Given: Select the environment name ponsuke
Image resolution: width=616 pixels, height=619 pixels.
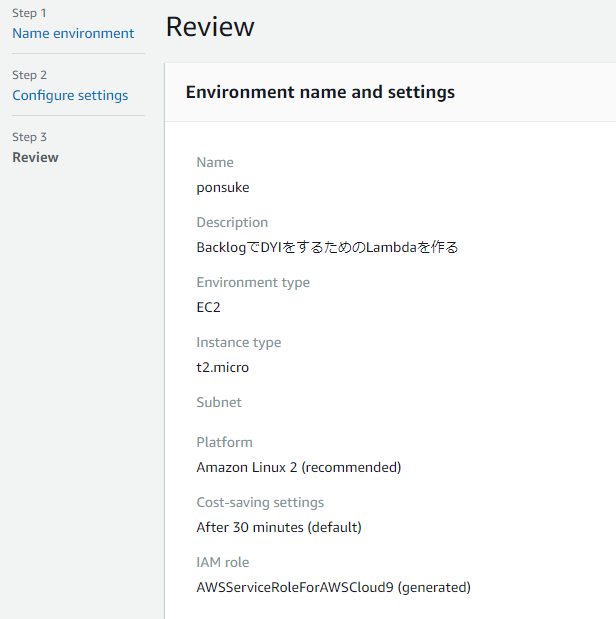Looking at the screenshot, I should [x=223, y=187].
